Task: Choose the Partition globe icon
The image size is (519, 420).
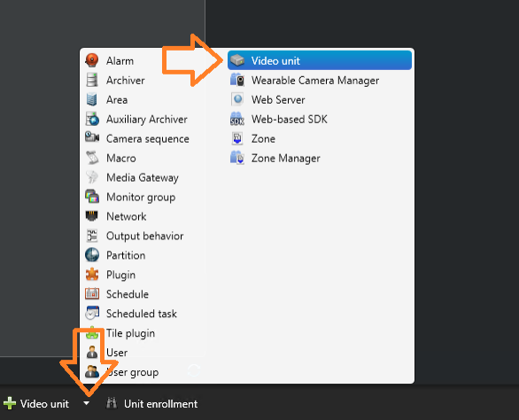Action: pyautogui.click(x=92, y=255)
